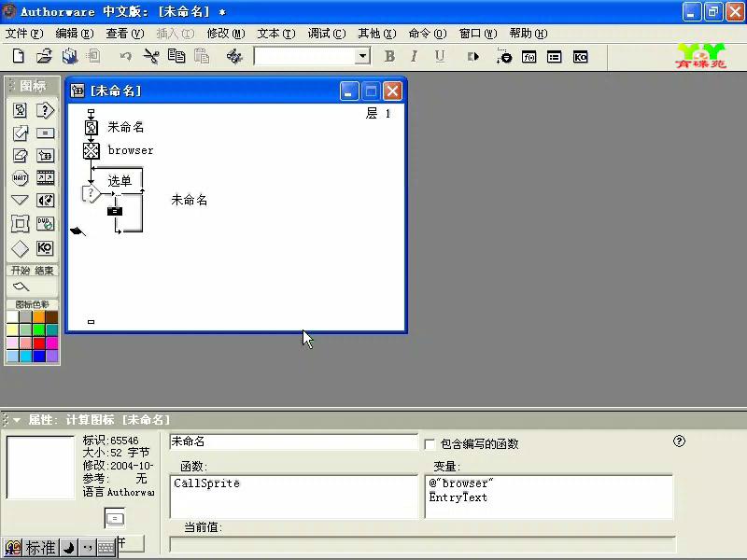
Task: Select the Framework icon in icon palette
Action: 20,223
